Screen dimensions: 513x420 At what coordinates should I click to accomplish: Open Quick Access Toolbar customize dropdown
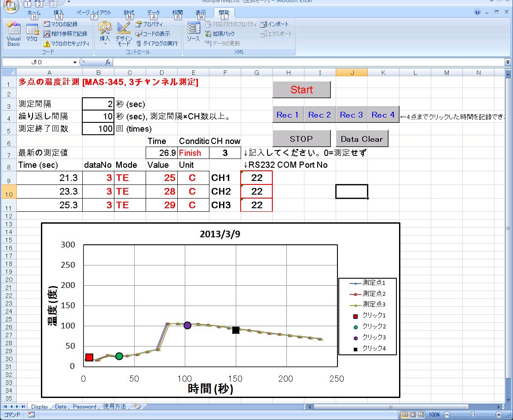[69, 2]
